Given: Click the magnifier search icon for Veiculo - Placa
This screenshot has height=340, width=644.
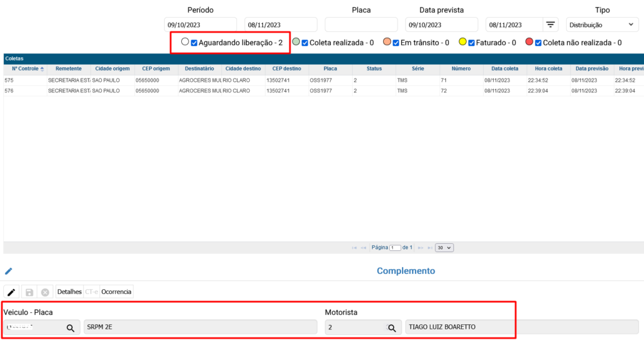Looking at the screenshot, I should tap(70, 327).
